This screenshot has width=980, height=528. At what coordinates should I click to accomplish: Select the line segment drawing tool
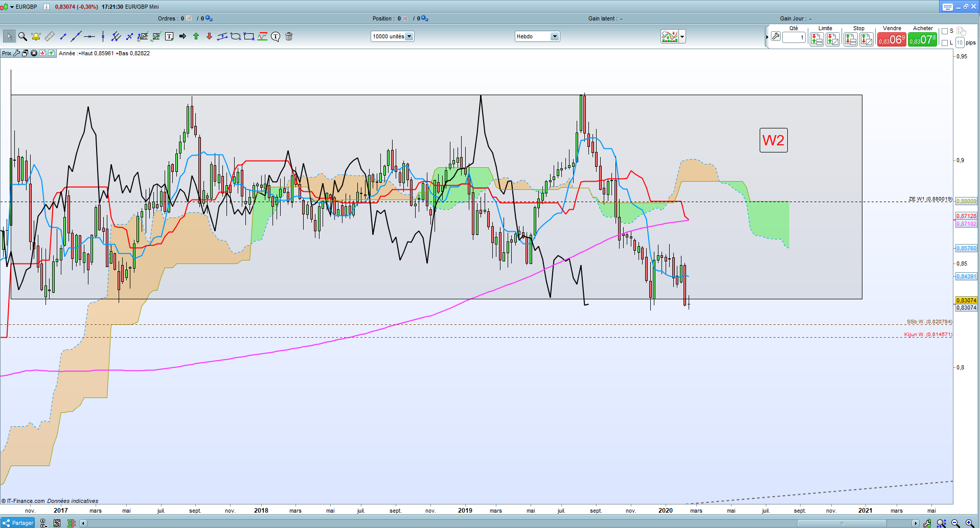[x=63, y=36]
